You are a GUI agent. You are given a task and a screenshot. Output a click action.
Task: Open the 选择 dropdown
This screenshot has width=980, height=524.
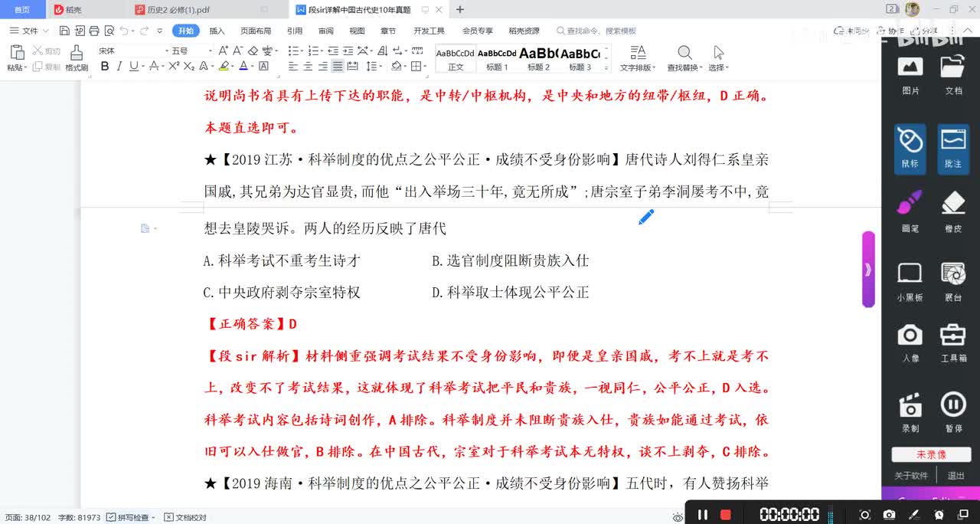[718, 67]
